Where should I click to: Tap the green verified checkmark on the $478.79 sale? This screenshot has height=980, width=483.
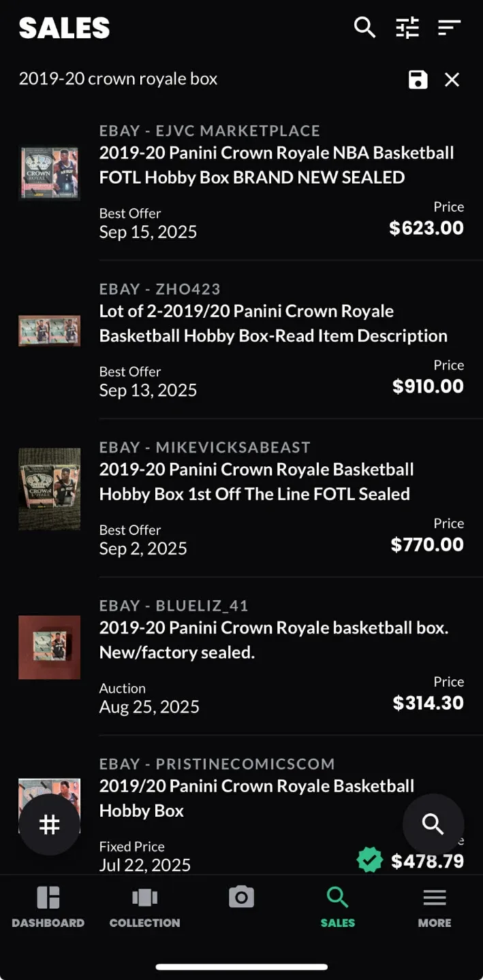370,860
